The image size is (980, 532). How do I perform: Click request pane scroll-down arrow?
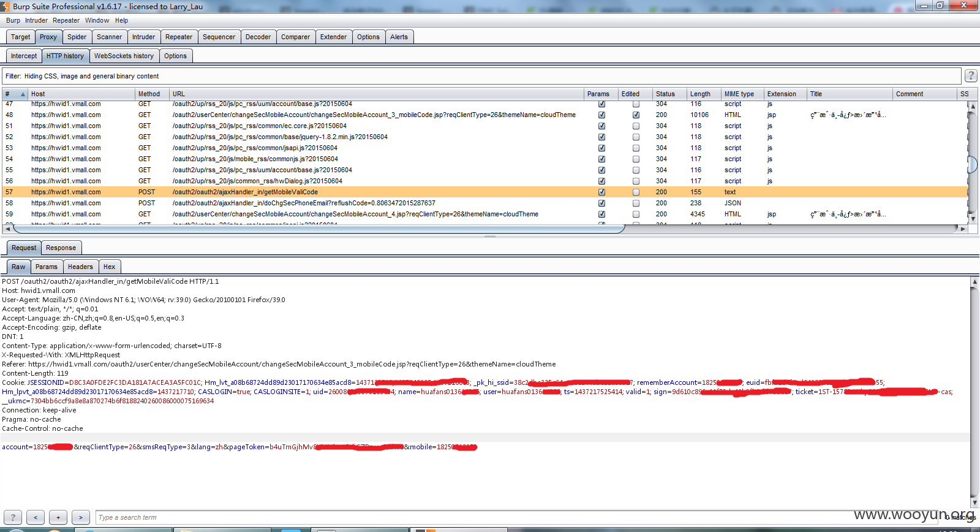tap(974, 503)
